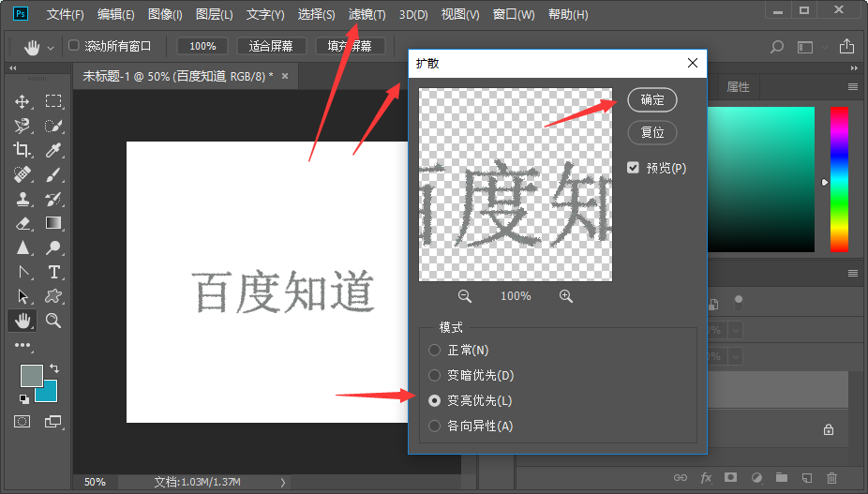Click the 适合屏幕 Fit Screen button
The height and width of the screenshot is (494, 868).
click(x=271, y=46)
